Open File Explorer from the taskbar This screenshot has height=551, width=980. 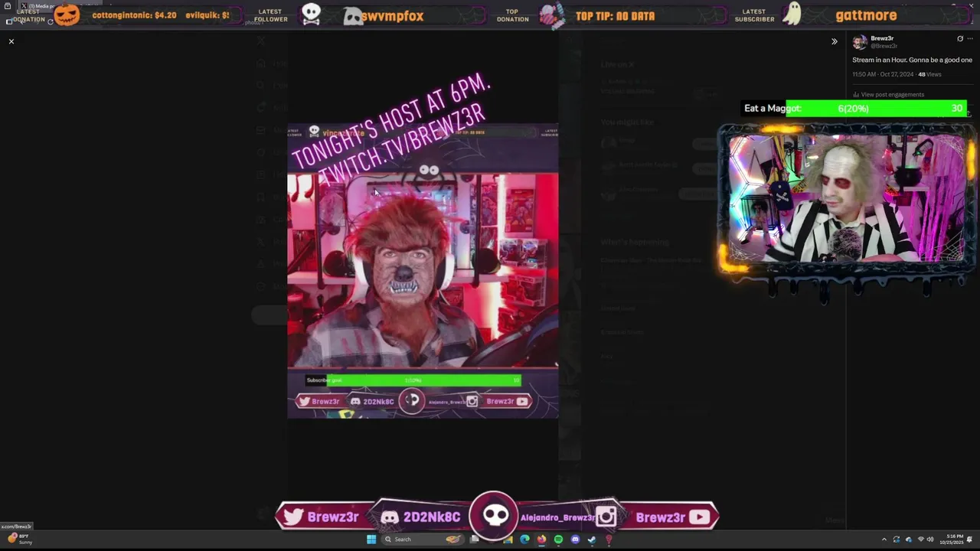click(508, 540)
